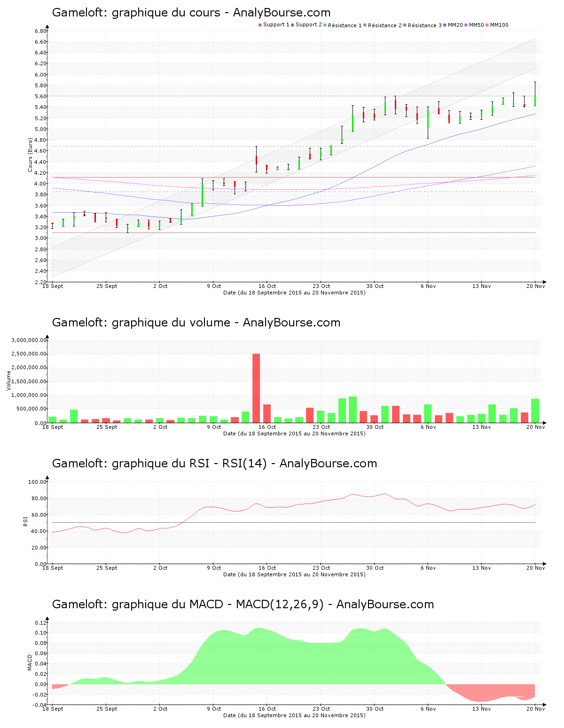This screenshot has width=564, height=728.
Task: Click the '-0.04' value on the MACD axis
Action: pos(39,705)
